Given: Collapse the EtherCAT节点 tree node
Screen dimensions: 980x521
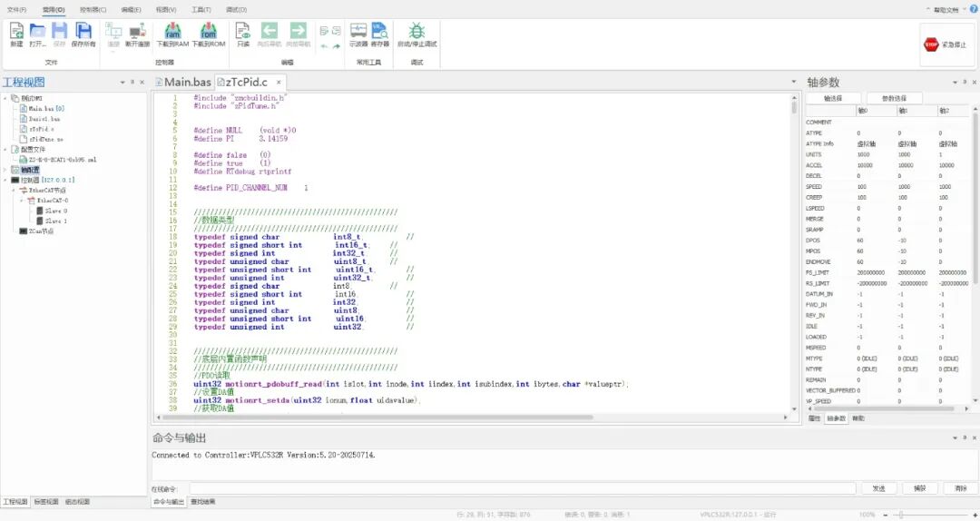Looking at the screenshot, I should point(14,190).
